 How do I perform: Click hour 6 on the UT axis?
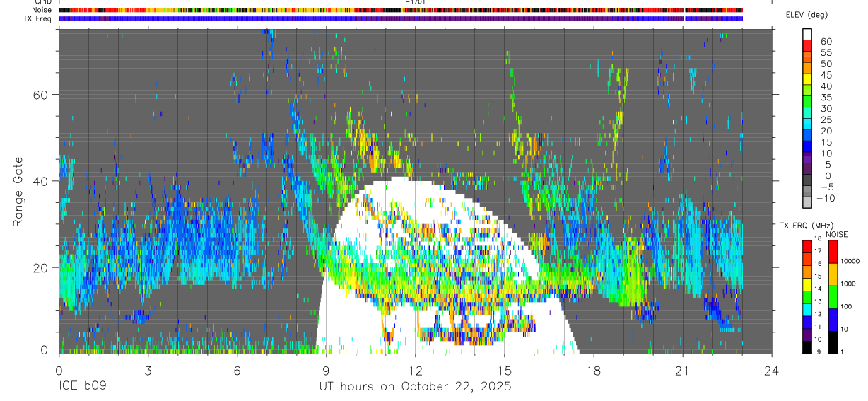tap(237, 371)
